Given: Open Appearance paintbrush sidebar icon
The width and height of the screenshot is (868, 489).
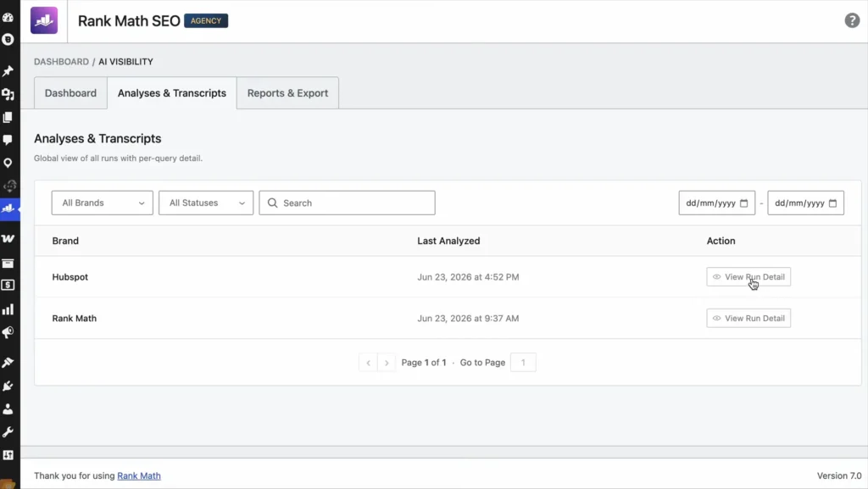Looking at the screenshot, I should 8,363.
